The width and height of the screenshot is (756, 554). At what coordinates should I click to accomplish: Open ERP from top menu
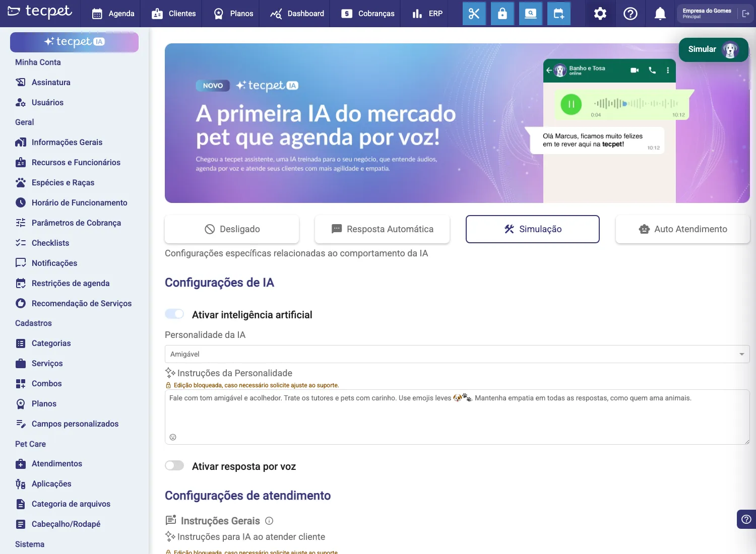427,14
